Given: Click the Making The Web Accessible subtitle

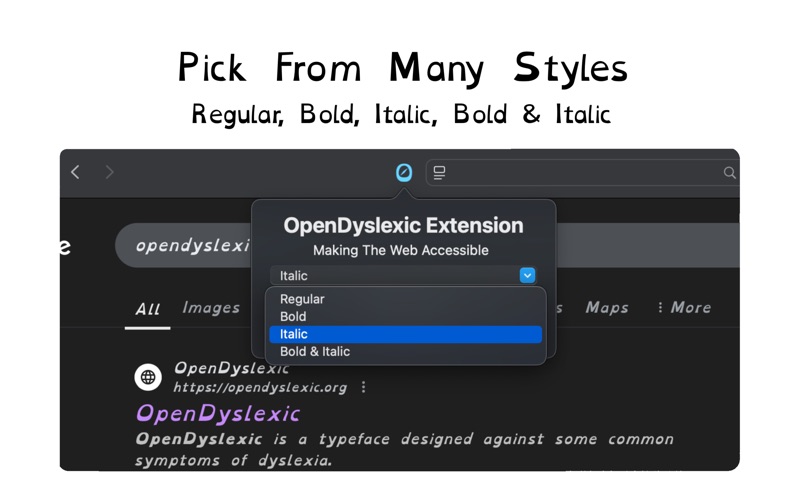Looking at the screenshot, I should [x=401, y=251].
